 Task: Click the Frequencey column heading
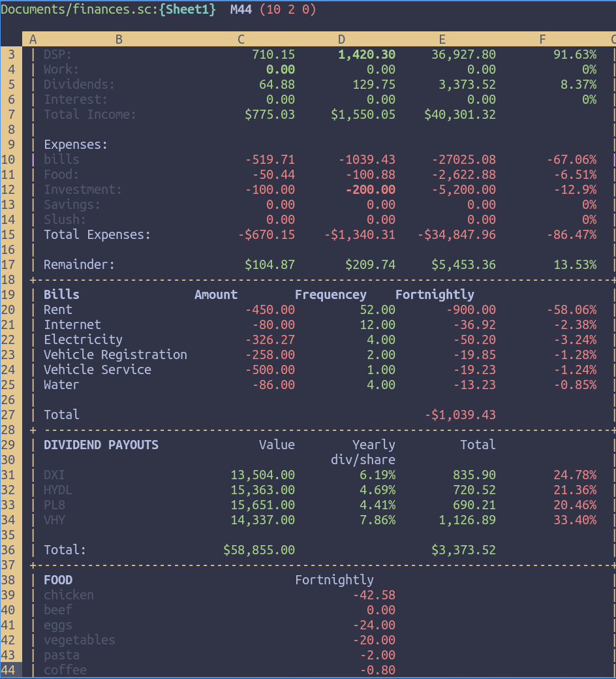(331, 295)
